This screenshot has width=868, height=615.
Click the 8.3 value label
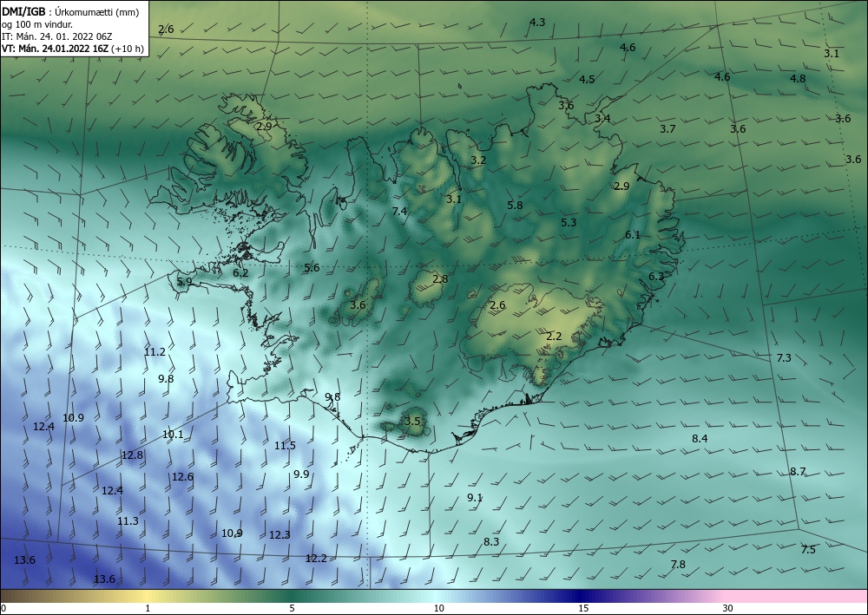[491, 541]
